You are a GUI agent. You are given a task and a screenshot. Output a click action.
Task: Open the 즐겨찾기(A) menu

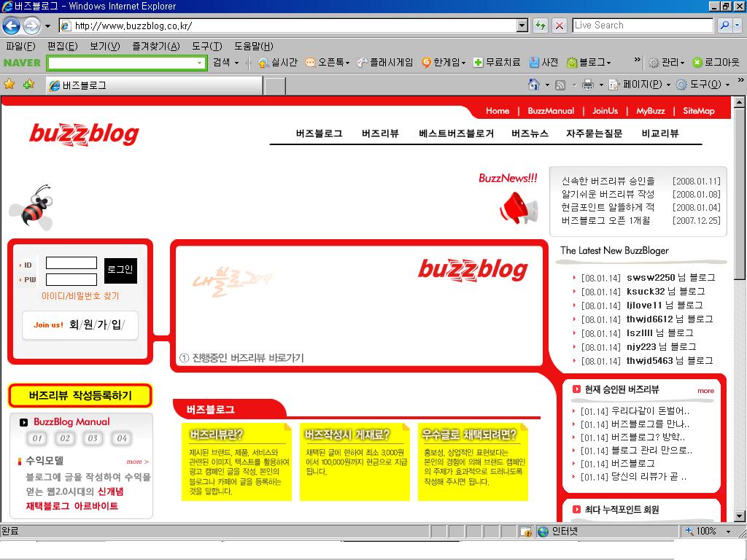pyautogui.click(x=156, y=46)
